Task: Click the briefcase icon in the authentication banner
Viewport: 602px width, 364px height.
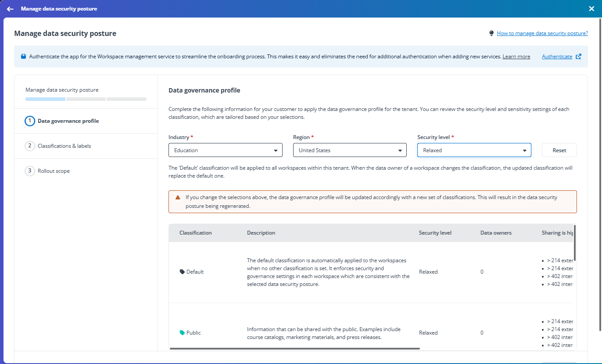Action: 23,56
